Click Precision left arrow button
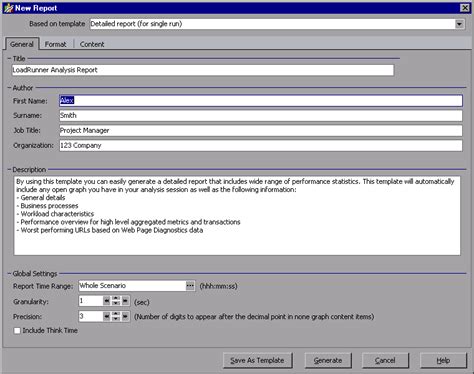This screenshot has width=474, height=374. coord(106,316)
